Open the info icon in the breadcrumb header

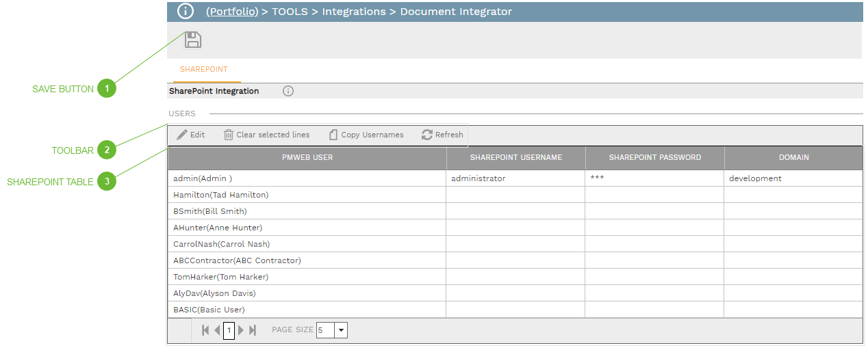pyautogui.click(x=186, y=11)
